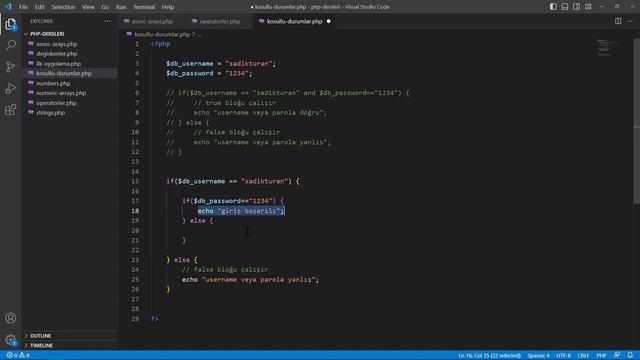
Task: Select kosullu-durumlar.php in the explorer
Action: pyautogui.click(x=69, y=73)
